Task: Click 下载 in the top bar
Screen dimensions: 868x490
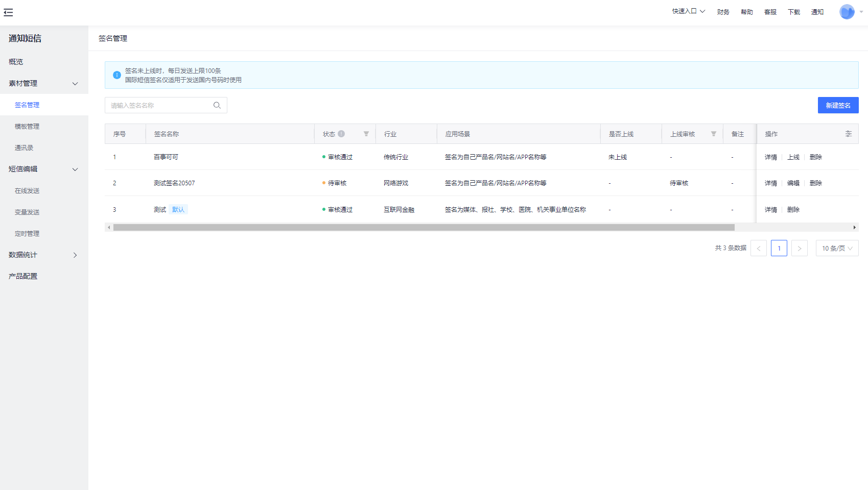Action: [793, 12]
